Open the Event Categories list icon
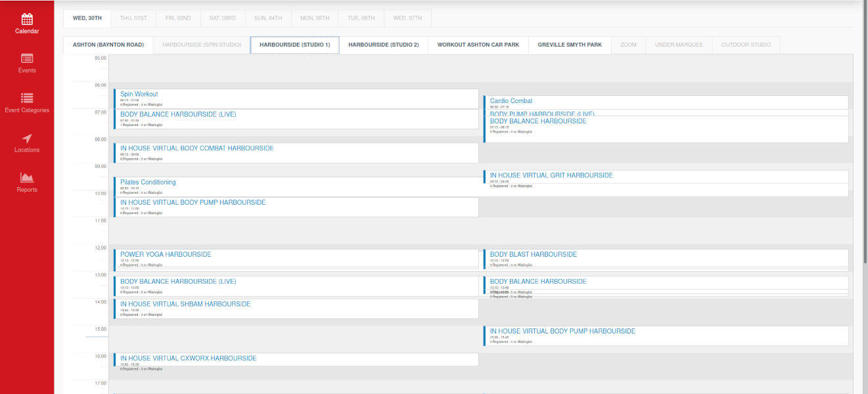The image size is (868, 394). [27, 98]
